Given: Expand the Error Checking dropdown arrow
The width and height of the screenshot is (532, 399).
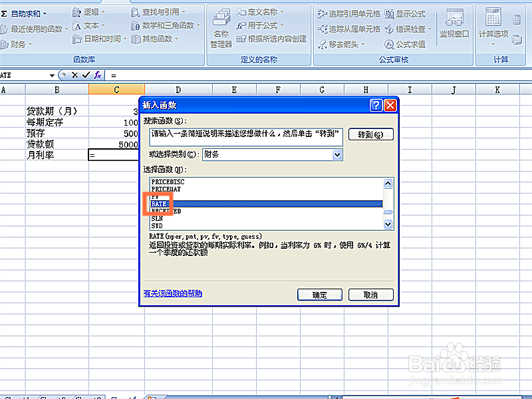Looking at the screenshot, I should point(430,29).
